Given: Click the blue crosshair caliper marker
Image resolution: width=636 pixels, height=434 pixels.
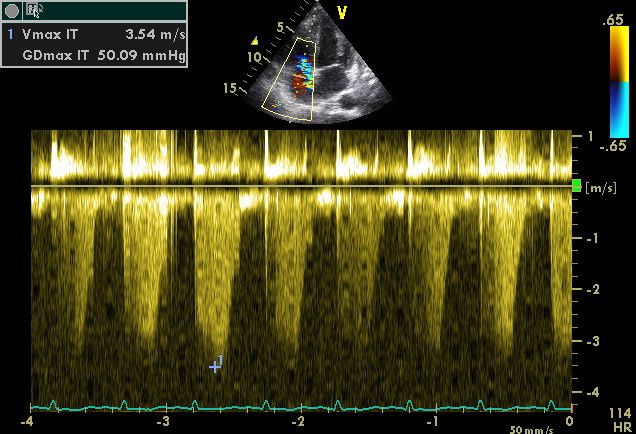Looking at the screenshot, I should coord(214,367).
